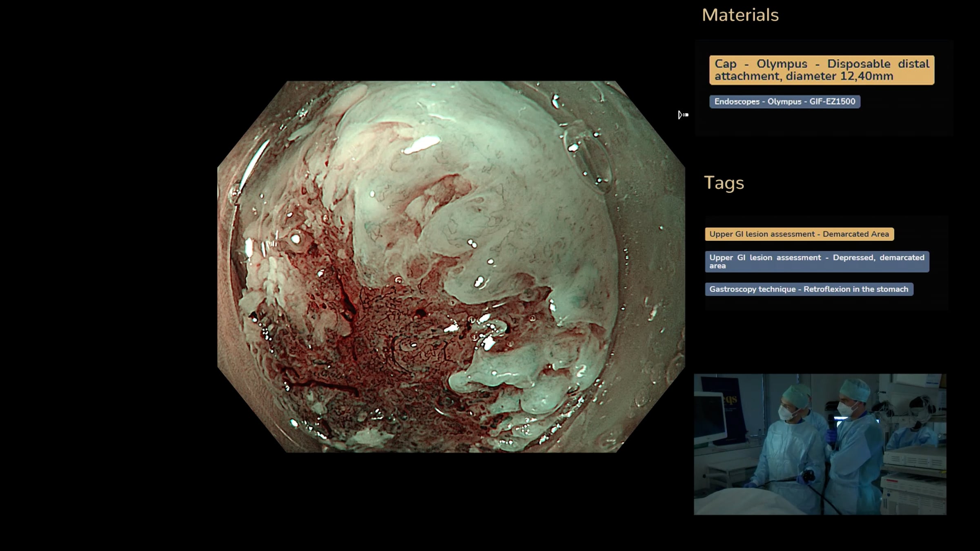The height and width of the screenshot is (551, 980).
Task: Select the Depressed, demarcated area tag
Action: pos(817,262)
